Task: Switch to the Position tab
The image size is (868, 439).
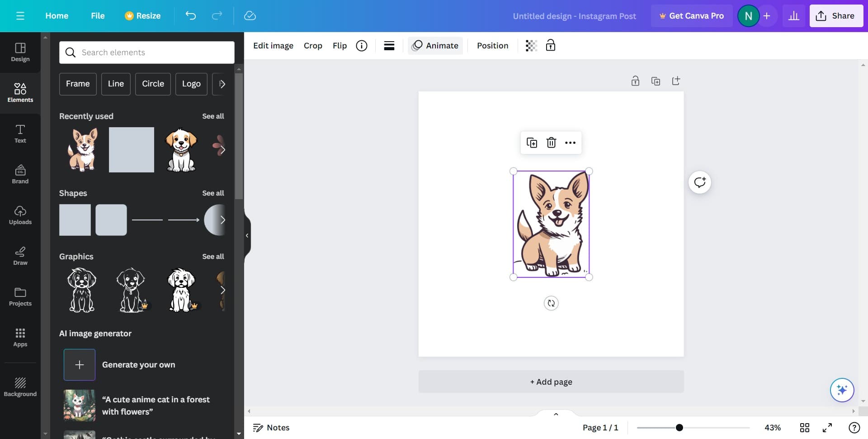Action: point(492,45)
